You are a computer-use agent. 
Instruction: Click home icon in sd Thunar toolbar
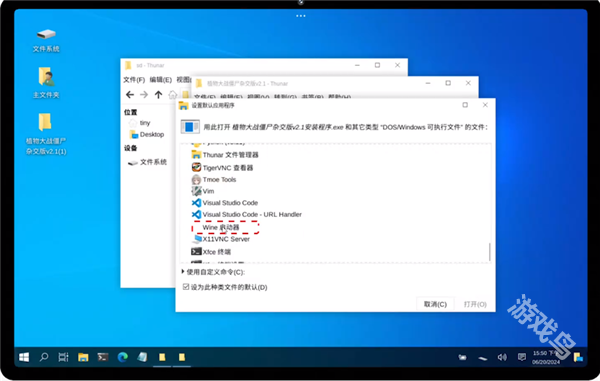pos(173,94)
